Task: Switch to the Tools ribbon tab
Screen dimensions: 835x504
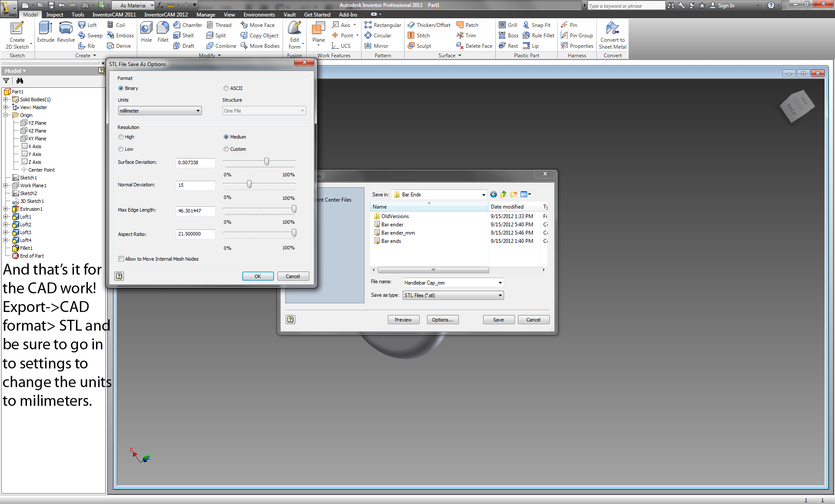Action: [78, 15]
